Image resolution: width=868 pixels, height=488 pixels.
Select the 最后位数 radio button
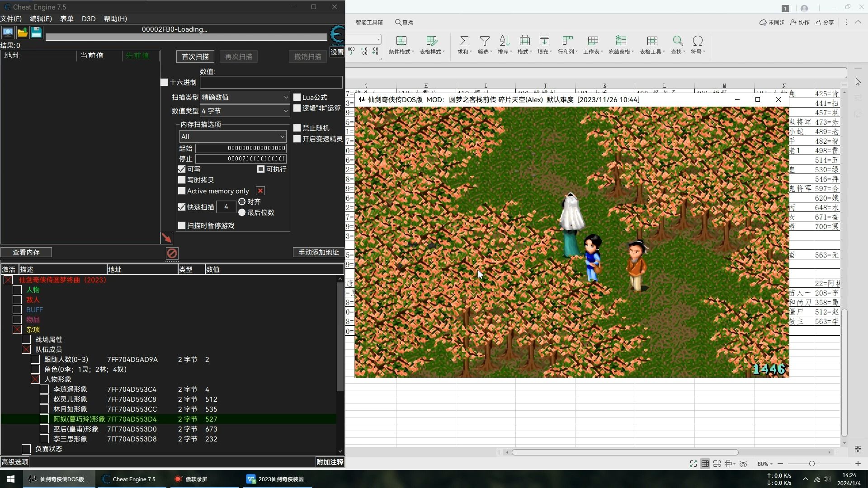242,212
